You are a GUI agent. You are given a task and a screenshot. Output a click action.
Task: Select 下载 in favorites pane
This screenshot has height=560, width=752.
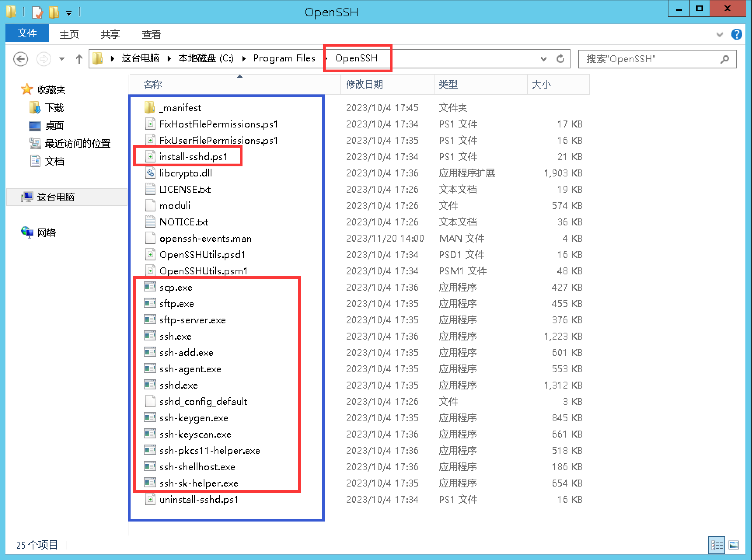(54, 108)
